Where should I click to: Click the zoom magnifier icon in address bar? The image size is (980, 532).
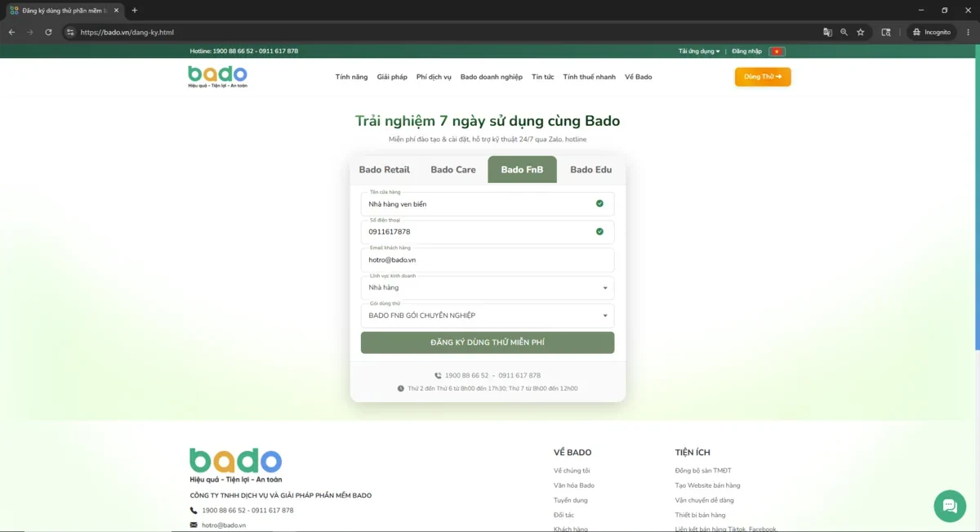point(844,32)
